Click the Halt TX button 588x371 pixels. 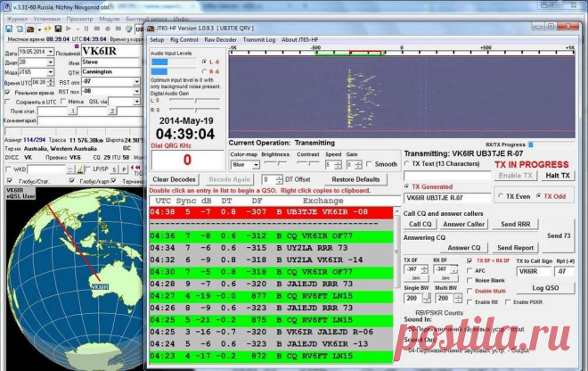[x=558, y=176]
